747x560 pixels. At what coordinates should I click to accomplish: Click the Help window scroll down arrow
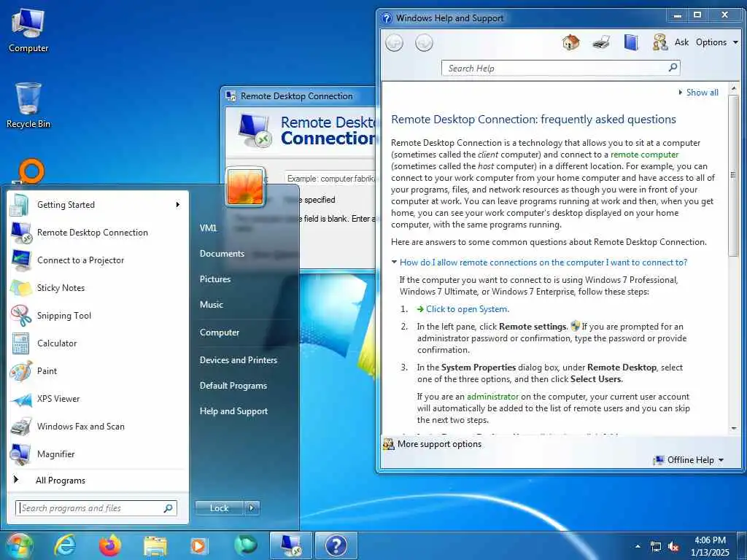(x=734, y=429)
